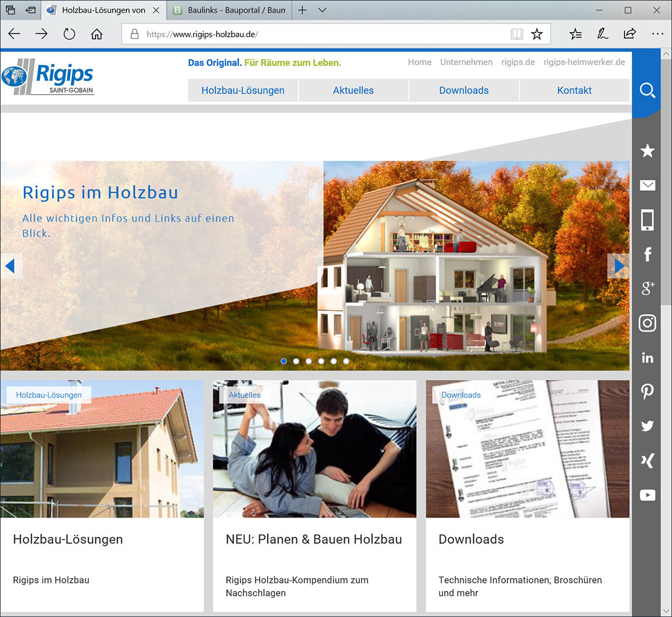Click the sidebar email envelope icon
672x617 pixels.
click(x=647, y=185)
